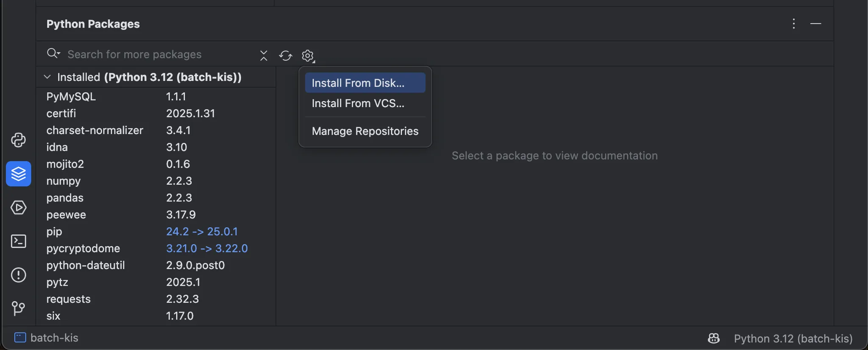Select the Python Packages layers icon
Screen dimensions: 868x350
18,174
